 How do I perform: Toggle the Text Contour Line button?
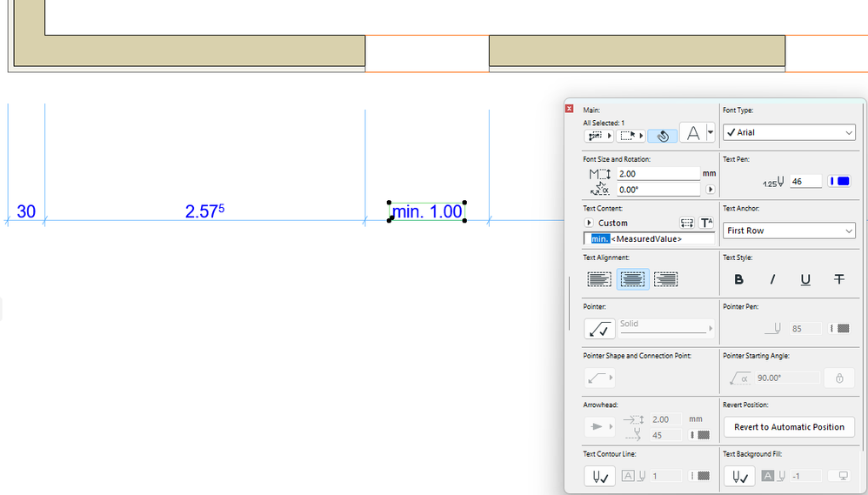pos(599,476)
